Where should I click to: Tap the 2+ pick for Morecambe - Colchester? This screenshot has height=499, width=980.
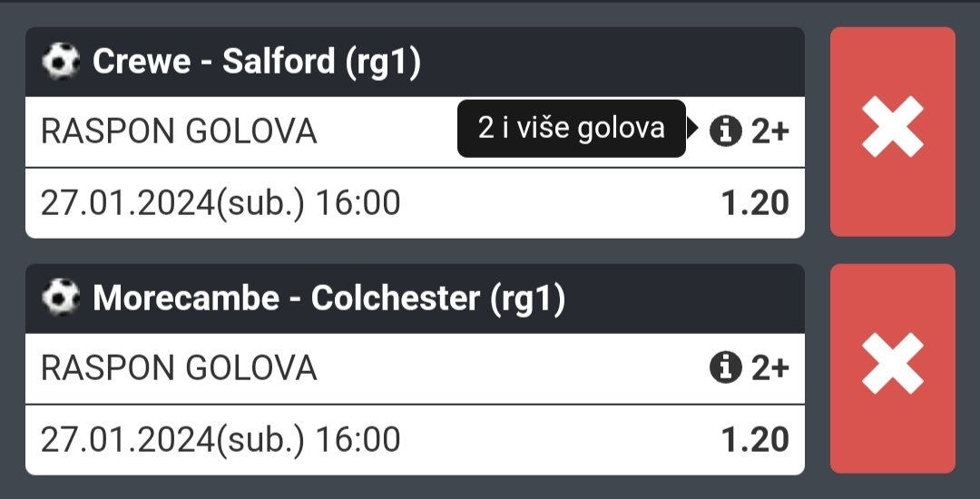coord(769,368)
